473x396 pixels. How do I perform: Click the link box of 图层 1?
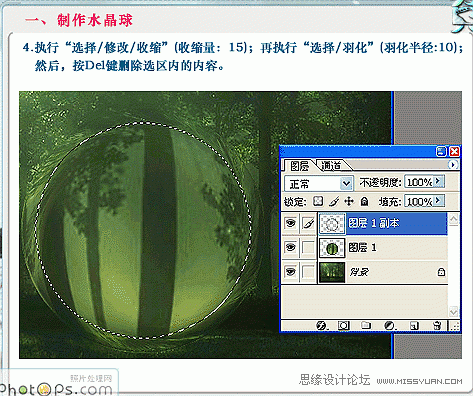click(x=308, y=247)
